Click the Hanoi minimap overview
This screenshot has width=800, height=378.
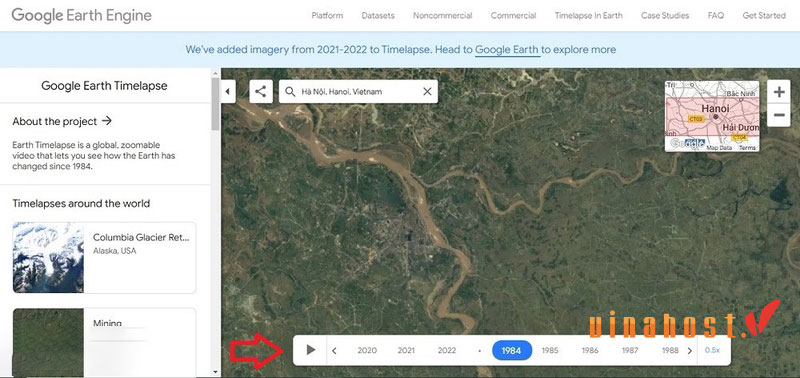[x=712, y=116]
